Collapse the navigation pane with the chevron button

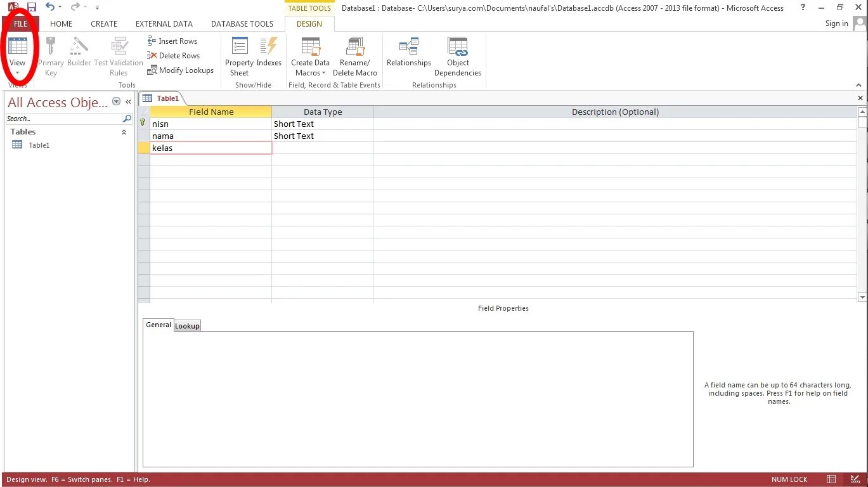click(x=128, y=101)
